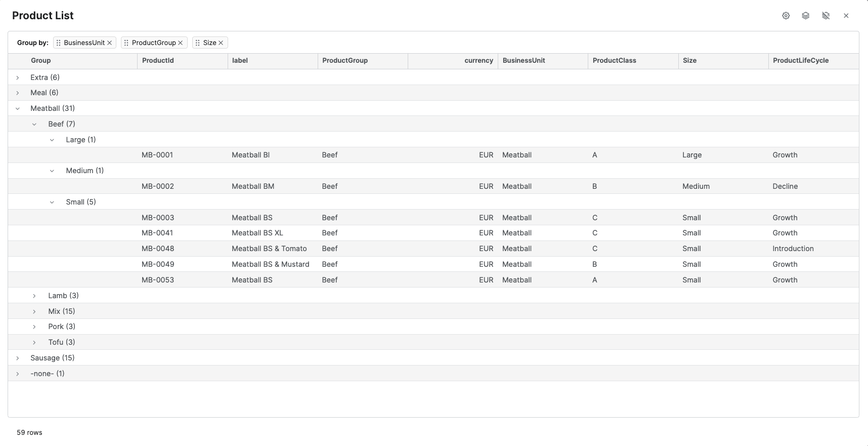Image resolution: width=868 pixels, height=446 pixels.
Task: Click the collapse all layers icon
Action: tap(826, 16)
